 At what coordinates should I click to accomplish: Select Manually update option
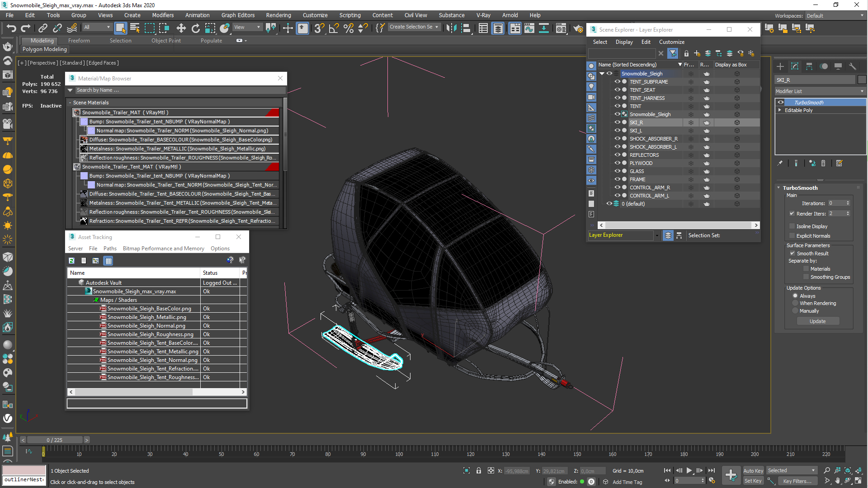click(795, 311)
